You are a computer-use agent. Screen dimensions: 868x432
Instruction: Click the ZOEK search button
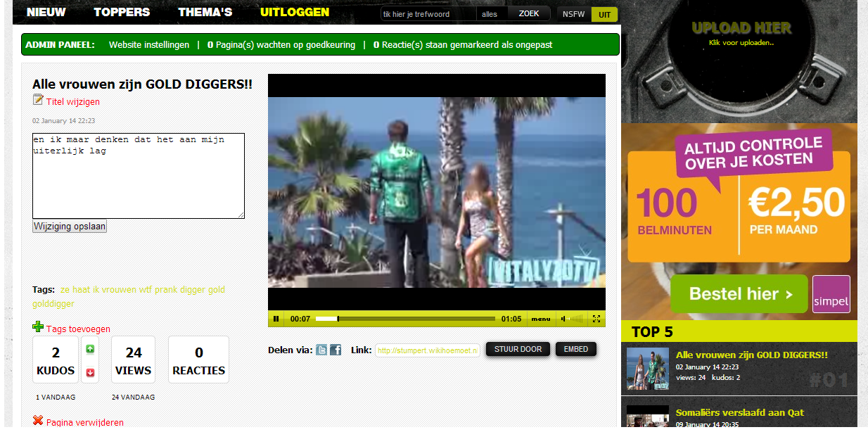(529, 14)
